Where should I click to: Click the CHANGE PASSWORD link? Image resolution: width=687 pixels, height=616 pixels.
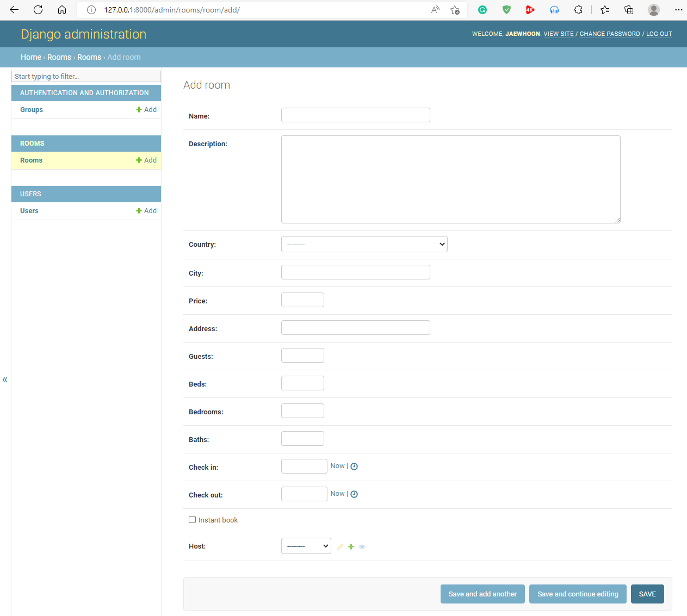(x=610, y=34)
